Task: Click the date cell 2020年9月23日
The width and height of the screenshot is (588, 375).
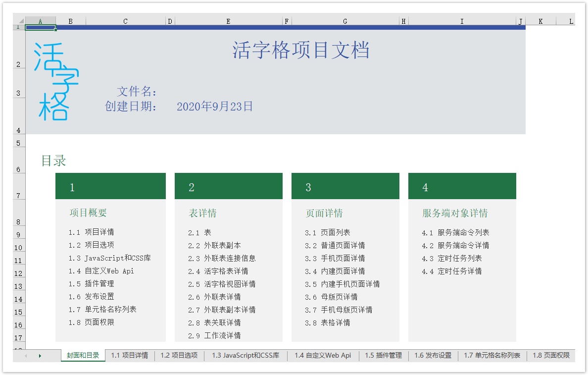Action: 214,106
